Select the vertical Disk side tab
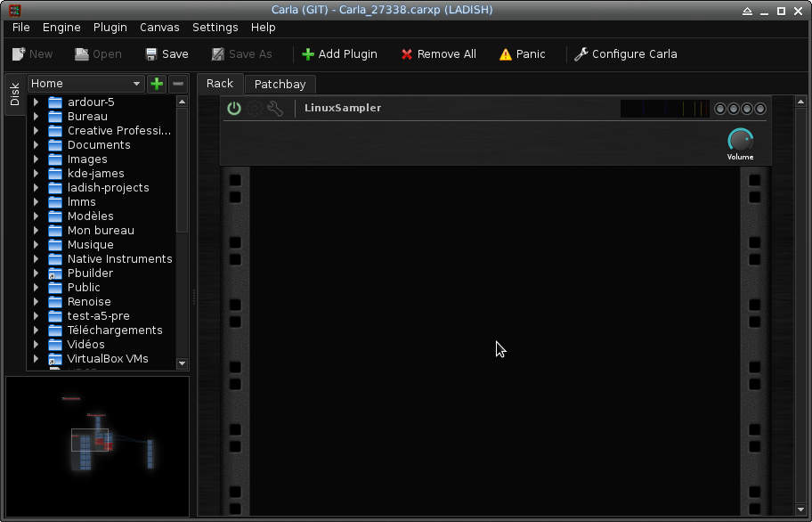The image size is (812, 522). (14, 94)
